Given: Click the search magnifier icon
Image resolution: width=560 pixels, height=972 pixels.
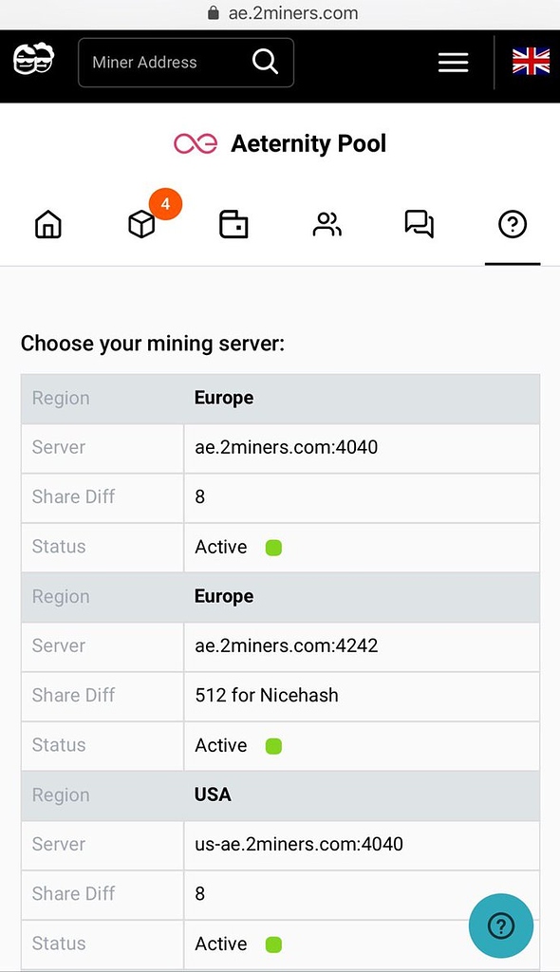Looking at the screenshot, I should pyautogui.click(x=265, y=62).
